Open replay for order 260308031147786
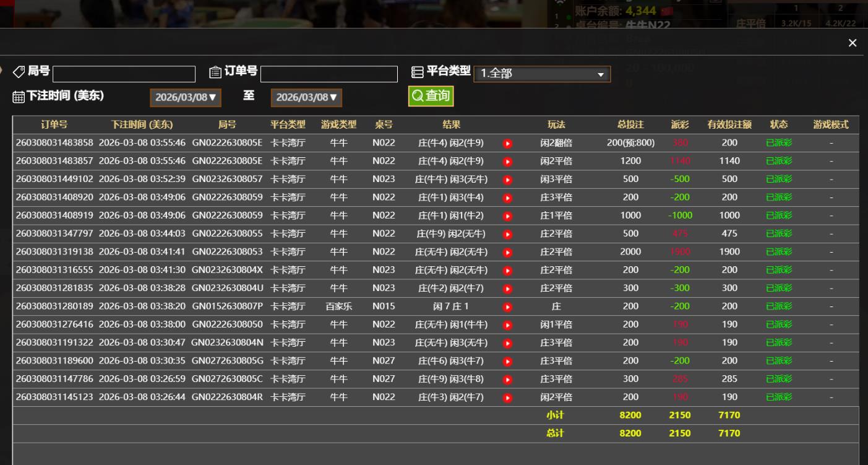The image size is (868, 465). click(x=507, y=380)
